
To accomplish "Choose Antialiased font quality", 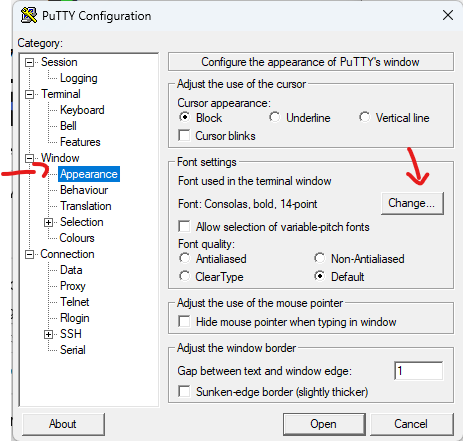I will click(x=184, y=258).
